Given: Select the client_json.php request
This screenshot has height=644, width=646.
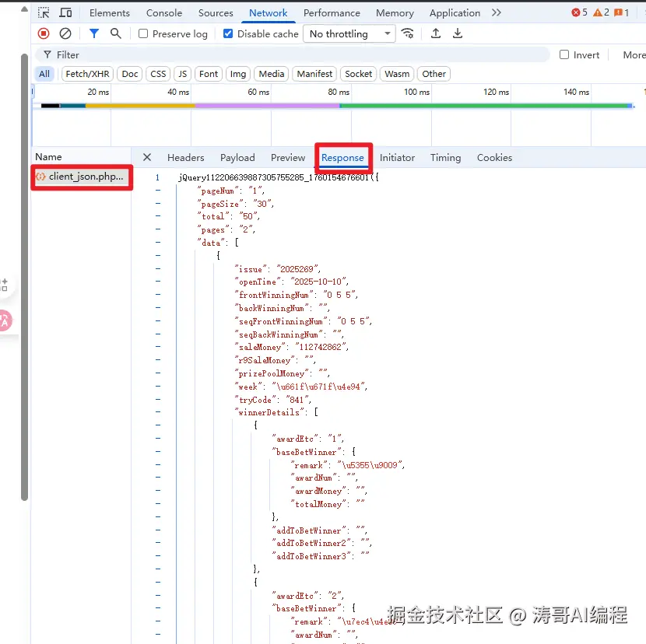Looking at the screenshot, I should (x=81, y=177).
